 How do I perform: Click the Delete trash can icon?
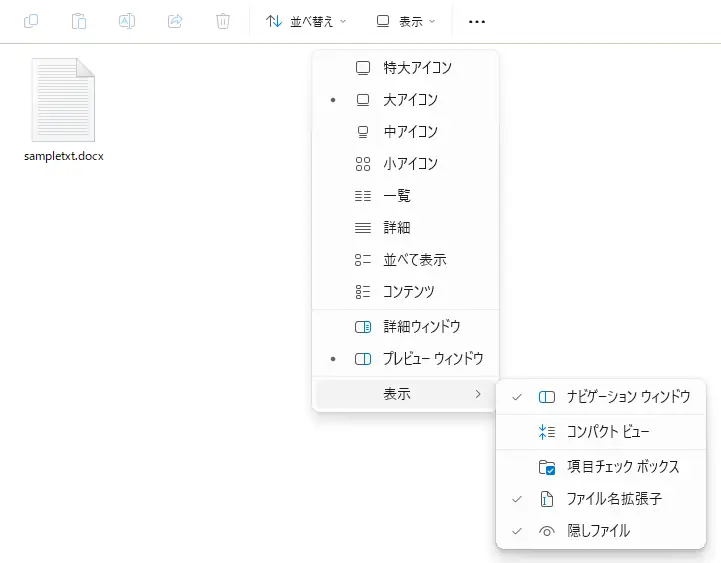tap(223, 21)
